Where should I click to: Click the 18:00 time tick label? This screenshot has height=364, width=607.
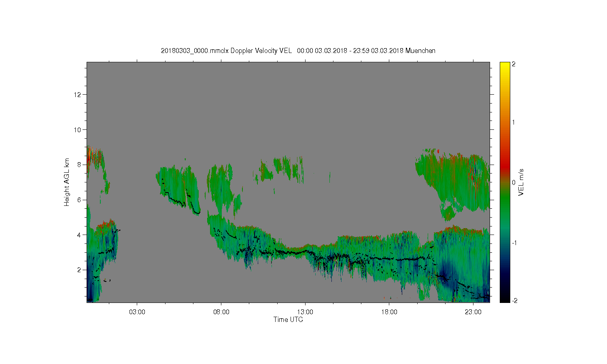coord(389,312)
